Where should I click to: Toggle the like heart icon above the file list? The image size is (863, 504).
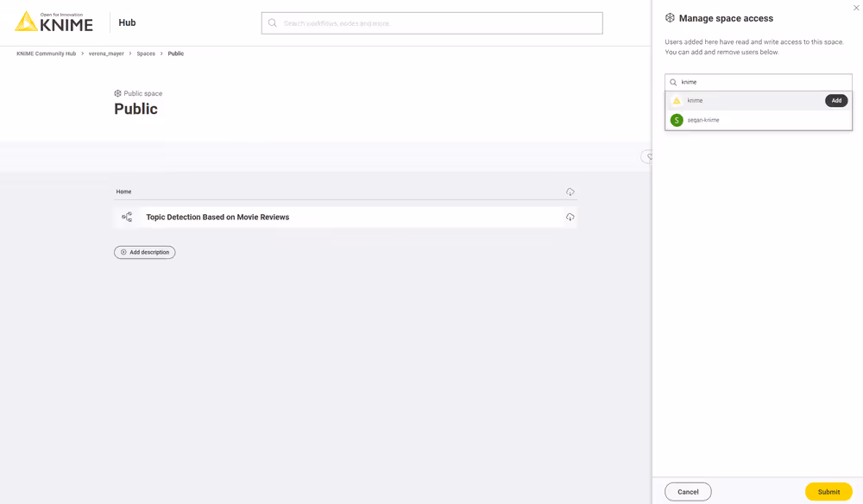point(649,156)
